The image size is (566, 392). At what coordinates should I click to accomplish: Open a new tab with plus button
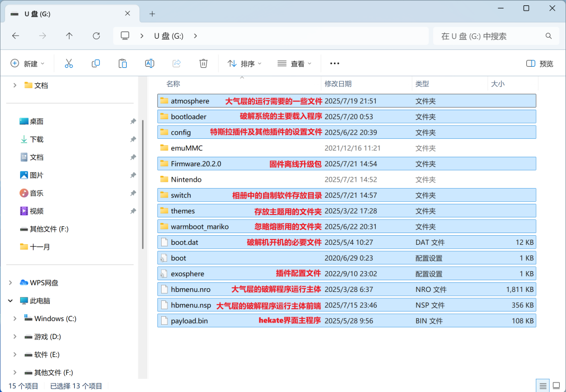(152, 14)
